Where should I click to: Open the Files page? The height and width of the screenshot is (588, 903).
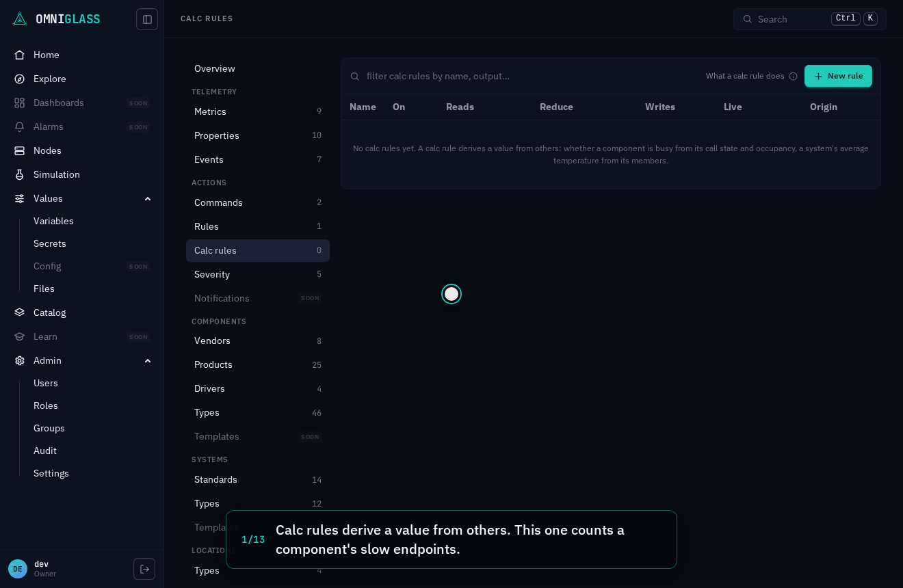pos(44,289)
